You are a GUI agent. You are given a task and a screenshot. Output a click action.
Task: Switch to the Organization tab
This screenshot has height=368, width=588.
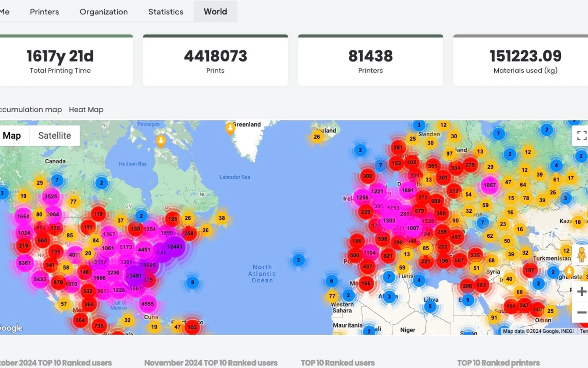point(104,12)
